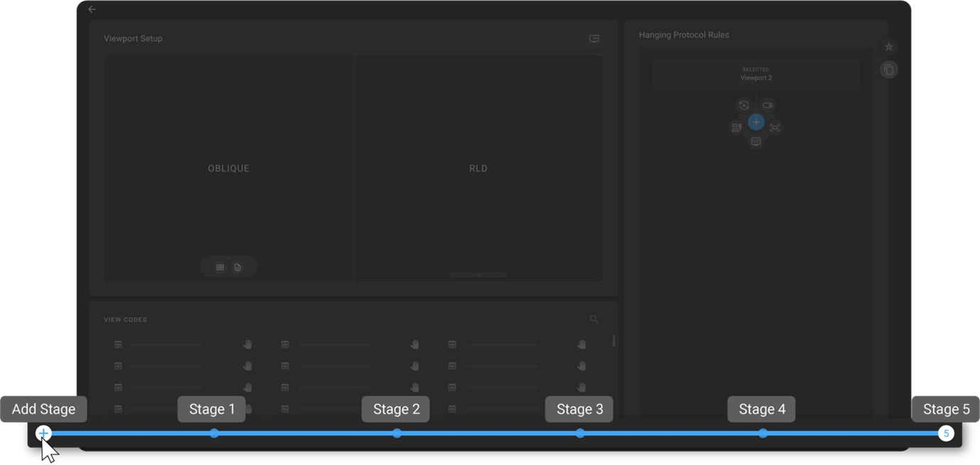Click the layout lightning icon in rule wheel
Screen dimensions: 980x465
coord(736,128)
